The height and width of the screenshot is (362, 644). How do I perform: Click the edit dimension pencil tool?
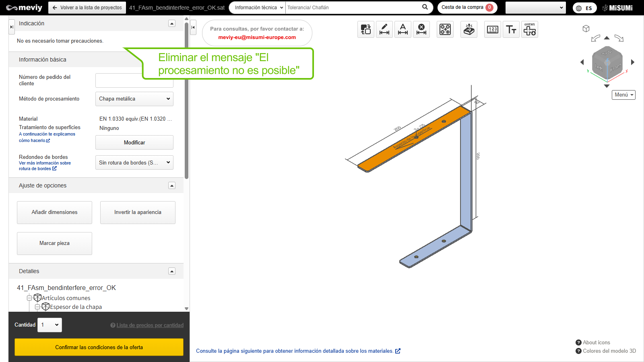pos(384,29)
